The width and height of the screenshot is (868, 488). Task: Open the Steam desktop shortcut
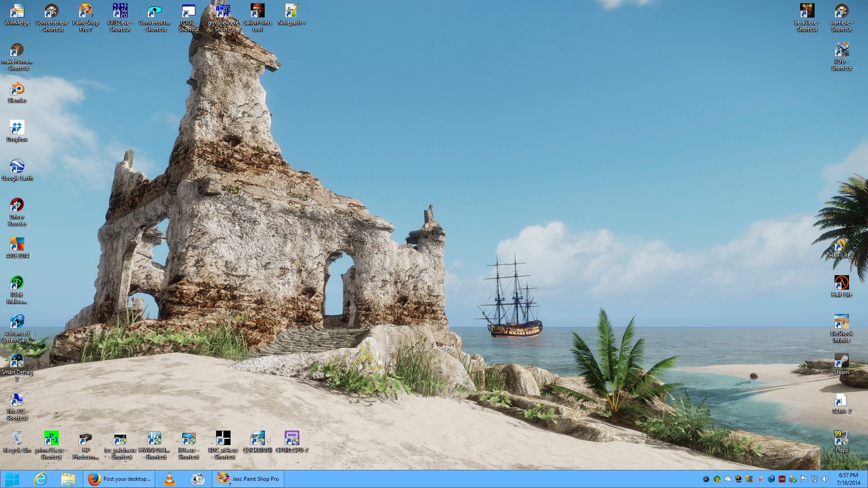tap(841, 365)
